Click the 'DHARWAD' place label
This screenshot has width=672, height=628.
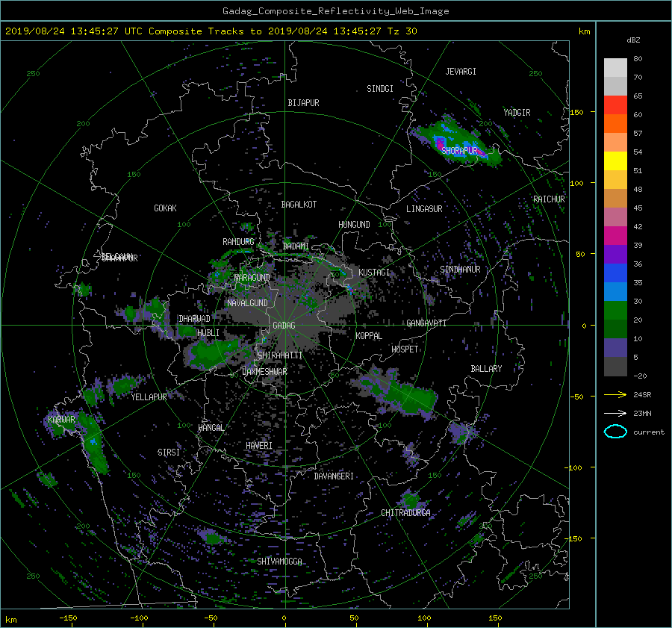click(195, 319)
